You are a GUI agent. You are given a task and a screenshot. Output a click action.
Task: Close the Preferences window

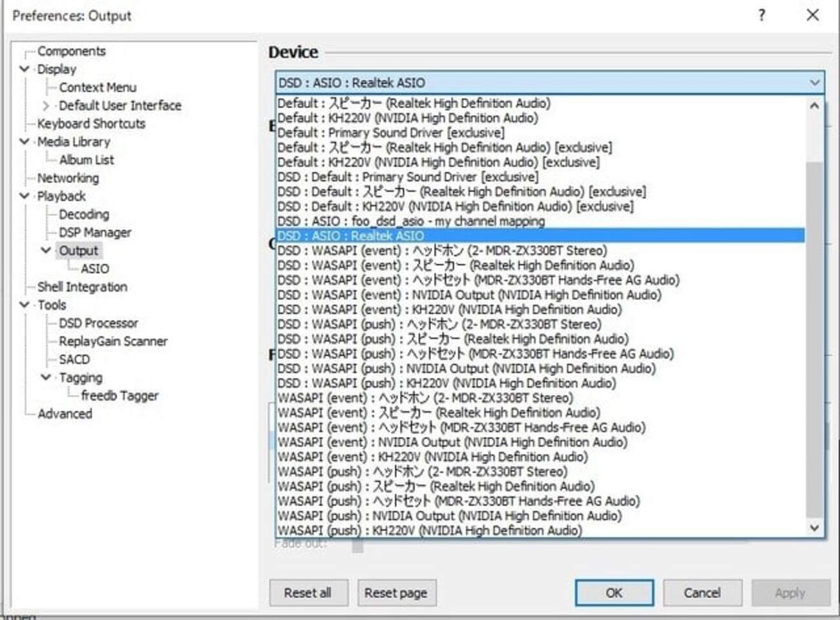(813, 15)
